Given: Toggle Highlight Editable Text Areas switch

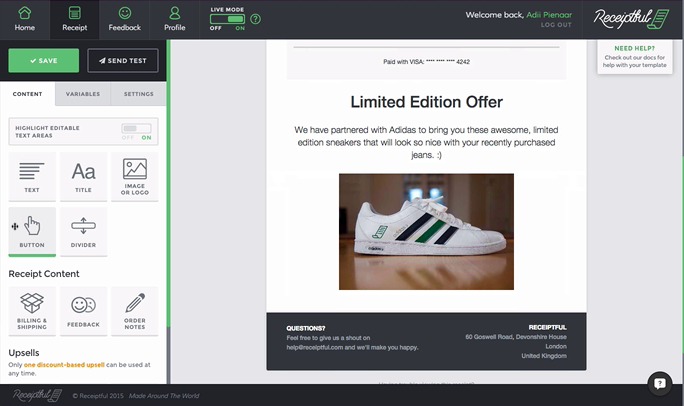Looking at the screenshot, I should [x=137, y=128].
